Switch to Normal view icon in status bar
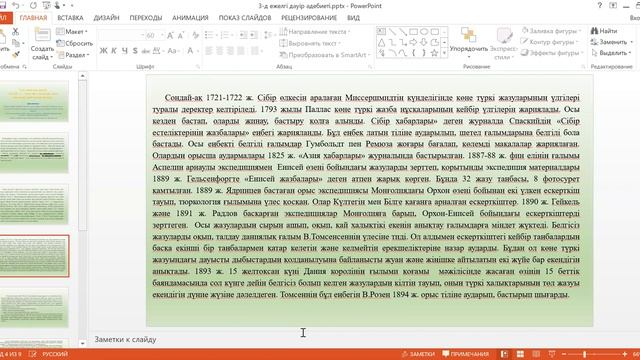The height and width of the screenshot is (360, 640). point(504,354)
